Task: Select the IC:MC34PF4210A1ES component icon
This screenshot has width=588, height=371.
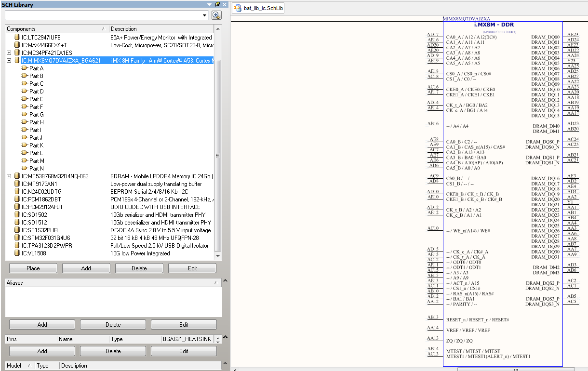Action: click(x=17, y=53)
